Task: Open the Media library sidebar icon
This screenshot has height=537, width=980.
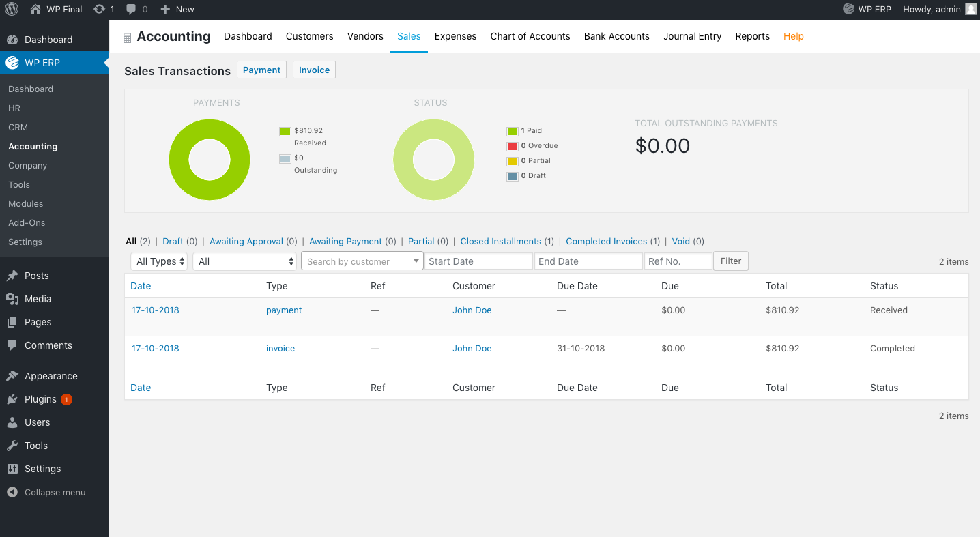Action: [x=12, y=299]
